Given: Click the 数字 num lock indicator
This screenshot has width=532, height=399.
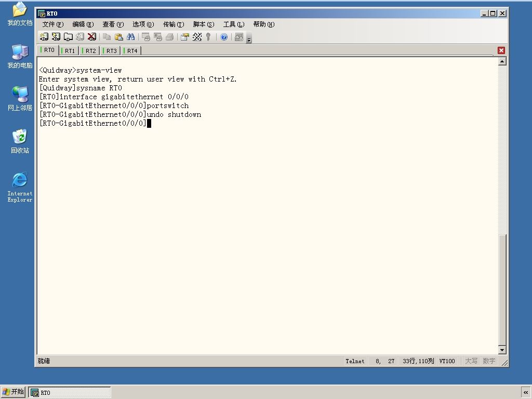Looking at the screenshot, I should point(489,362).
